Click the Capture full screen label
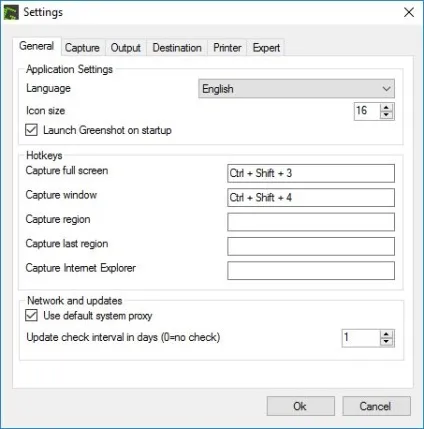 pyautogui.click(x=67, y=170)
